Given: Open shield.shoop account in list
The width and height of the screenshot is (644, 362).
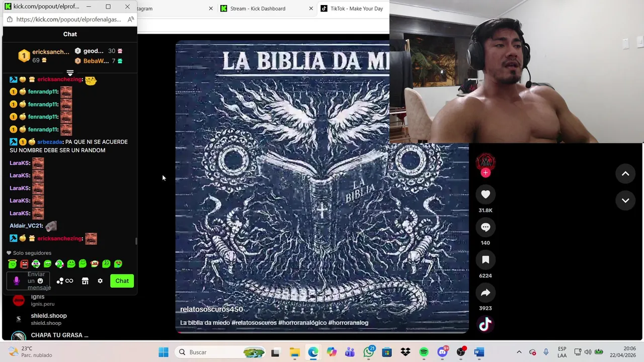Looking at the screenshot, I should 40,319.
